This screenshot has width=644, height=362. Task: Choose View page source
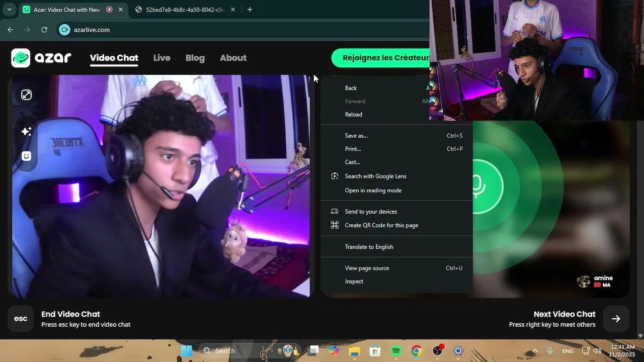396,268
